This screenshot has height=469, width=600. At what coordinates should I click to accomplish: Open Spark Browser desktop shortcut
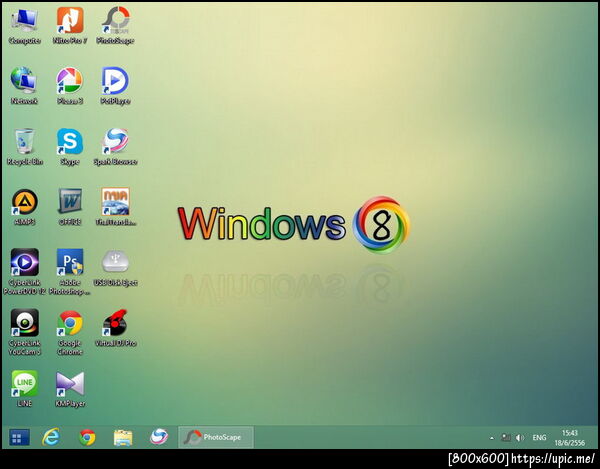[115, 147]
